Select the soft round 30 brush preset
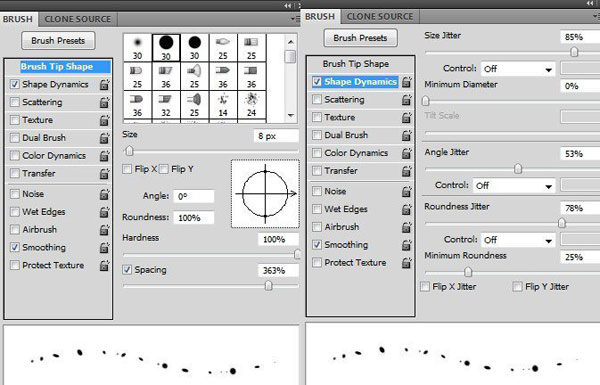The height and width of the screenshot is (385, 600). coord(137,48)
